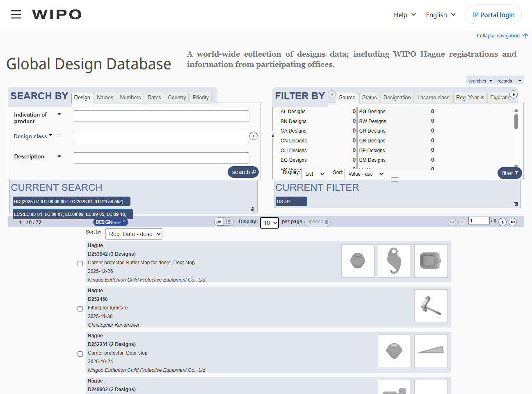Open the D252458 fitting for furniture thumbnail
Image resolution: width=532 pixels, height=394 pixels.
click(x=431, y=306)
